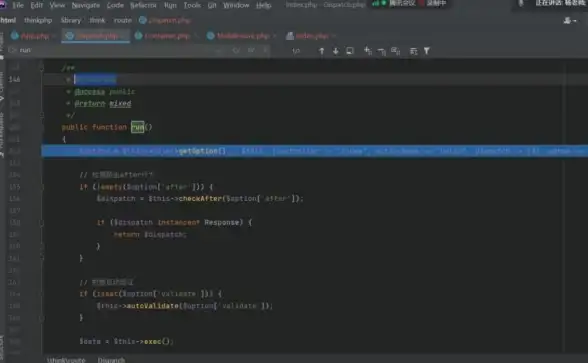Select the Dispatch breadcrumb at bottom

pos(111,360)
